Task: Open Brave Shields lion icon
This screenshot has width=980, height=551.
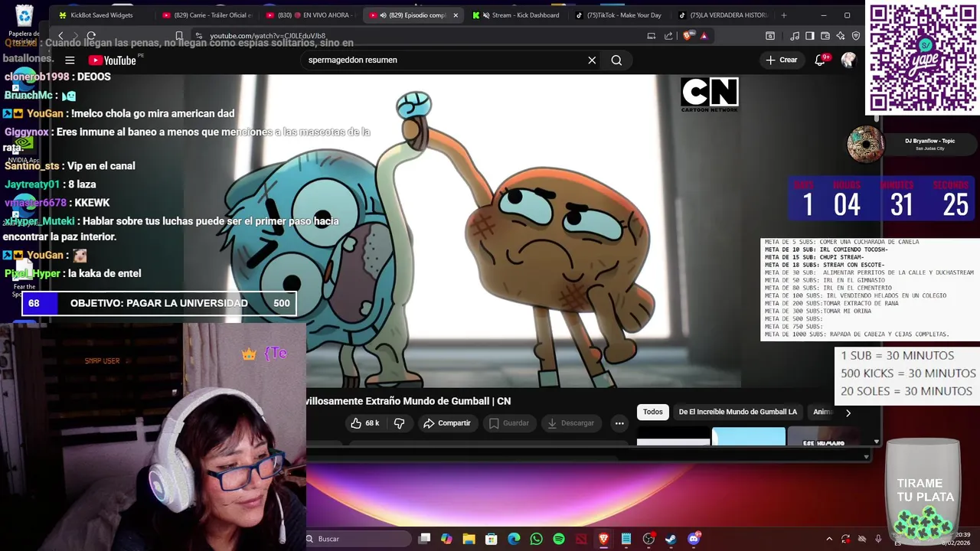Action: (x=688, y=36)
